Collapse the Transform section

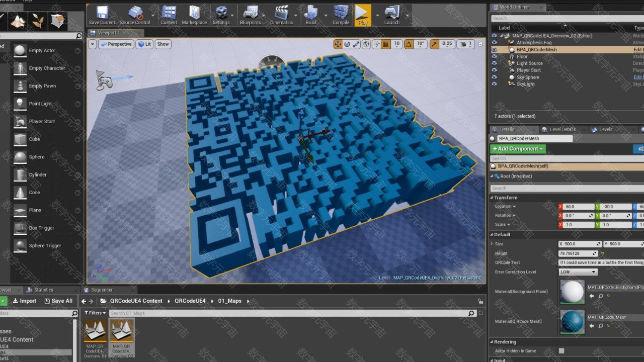[492, 198]
